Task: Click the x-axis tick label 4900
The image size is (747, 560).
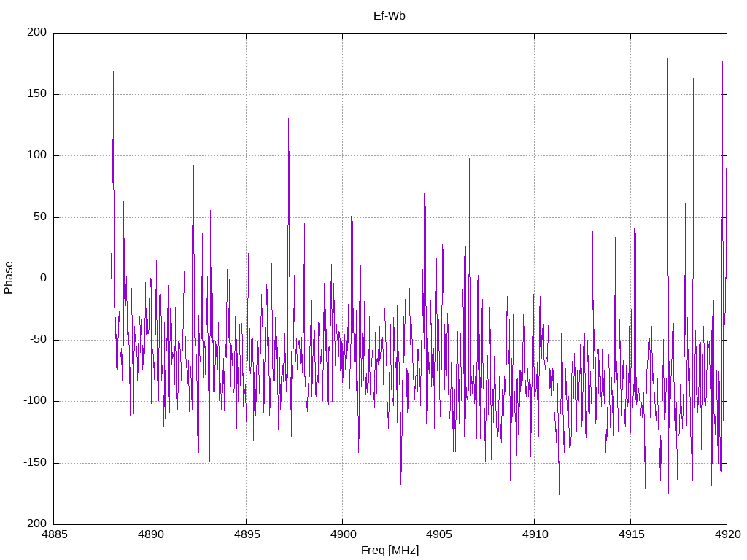Action: click(344, 534)
